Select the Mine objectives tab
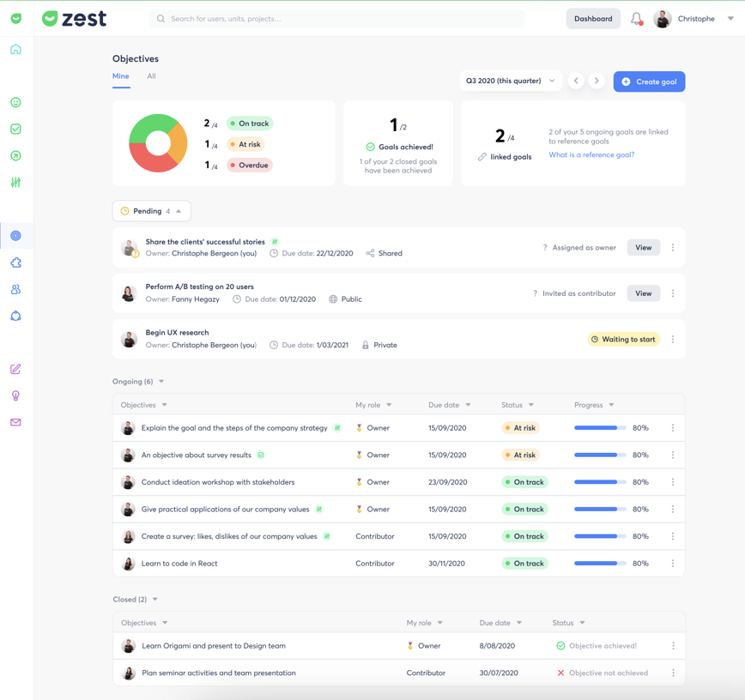The height and width of the screenshot is (700, 745). coord(121,76)
